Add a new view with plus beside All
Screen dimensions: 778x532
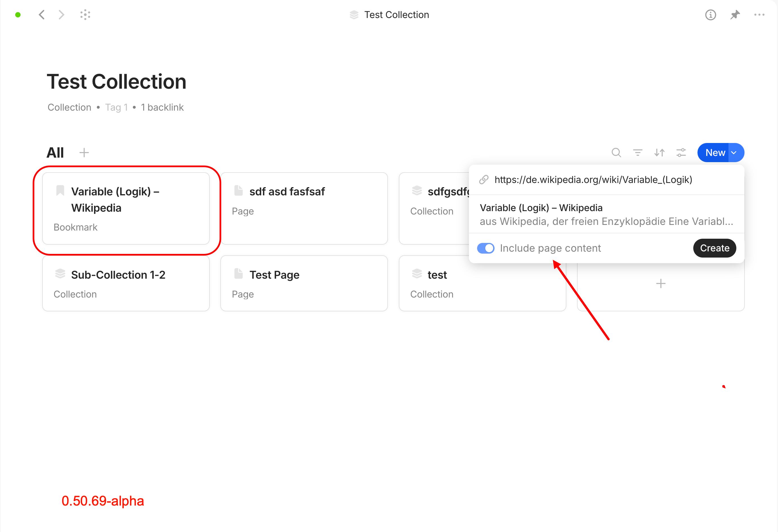click(84, 153)
